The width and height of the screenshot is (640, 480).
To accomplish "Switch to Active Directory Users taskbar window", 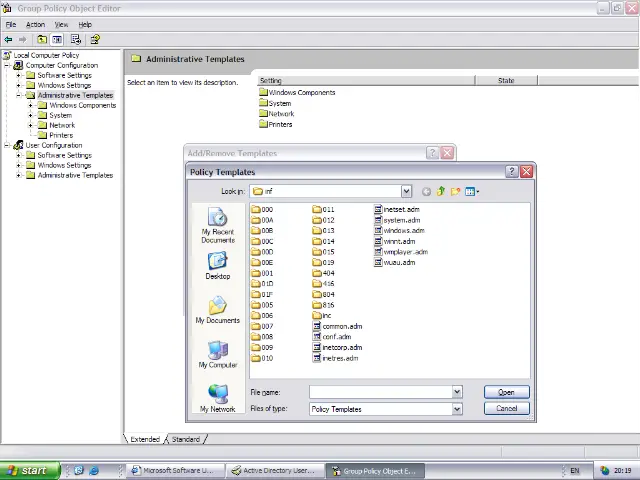I will (276, 471).
